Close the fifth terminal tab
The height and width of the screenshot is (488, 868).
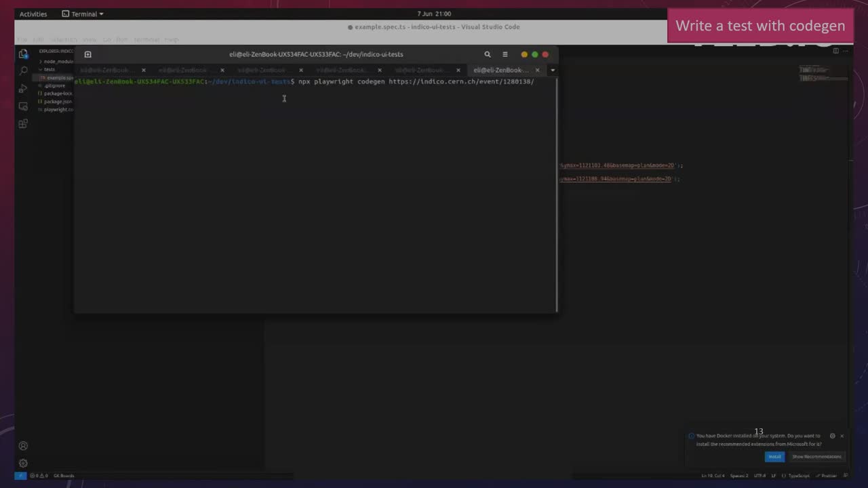(x=458, y=70)
